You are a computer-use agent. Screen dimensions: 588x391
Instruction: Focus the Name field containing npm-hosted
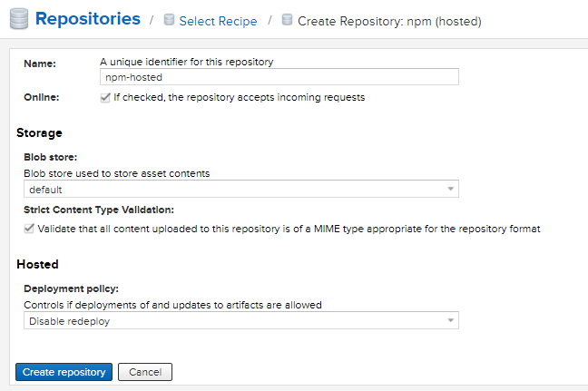point(279,77)
